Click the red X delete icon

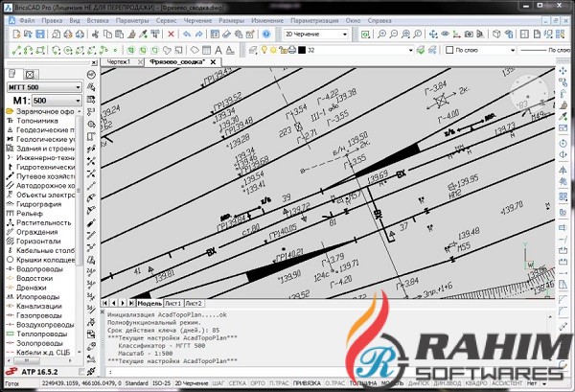[x=171, y=35]
